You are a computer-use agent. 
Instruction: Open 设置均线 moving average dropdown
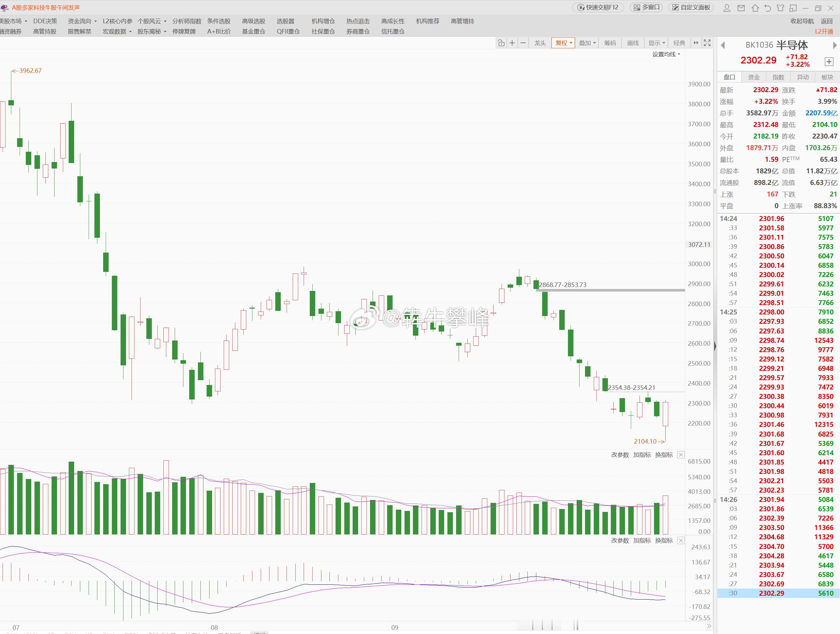point(666,54)
